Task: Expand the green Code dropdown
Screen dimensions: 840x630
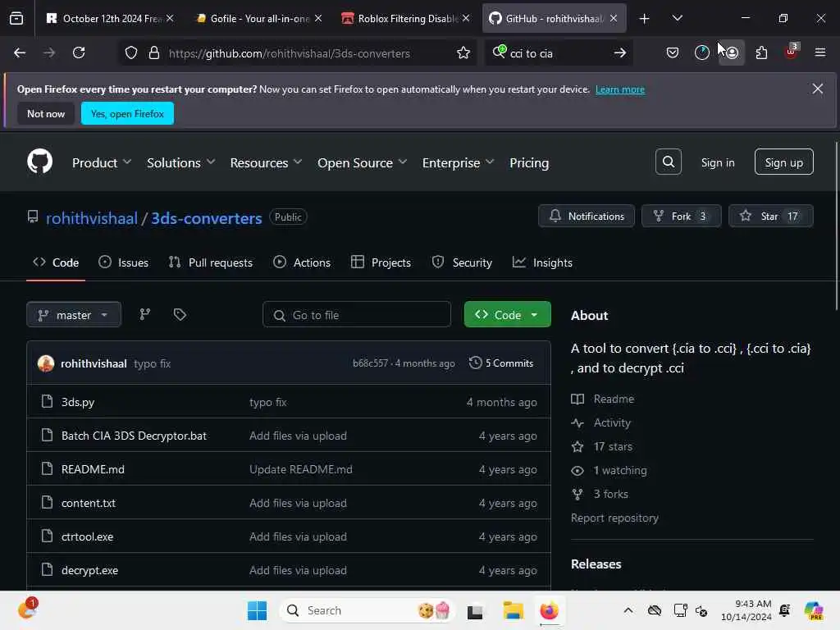Action: click(507, 315)
